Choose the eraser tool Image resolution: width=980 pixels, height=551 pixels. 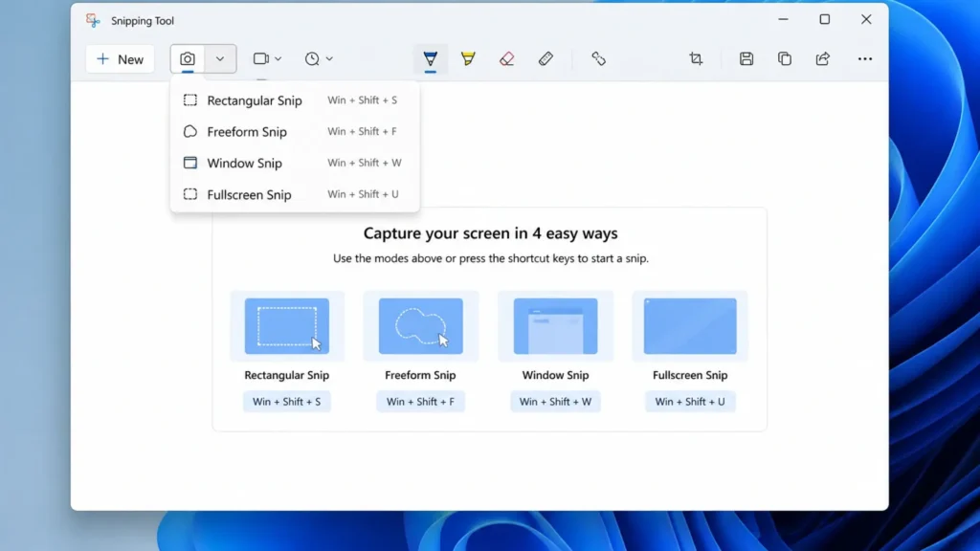point(506,58)
